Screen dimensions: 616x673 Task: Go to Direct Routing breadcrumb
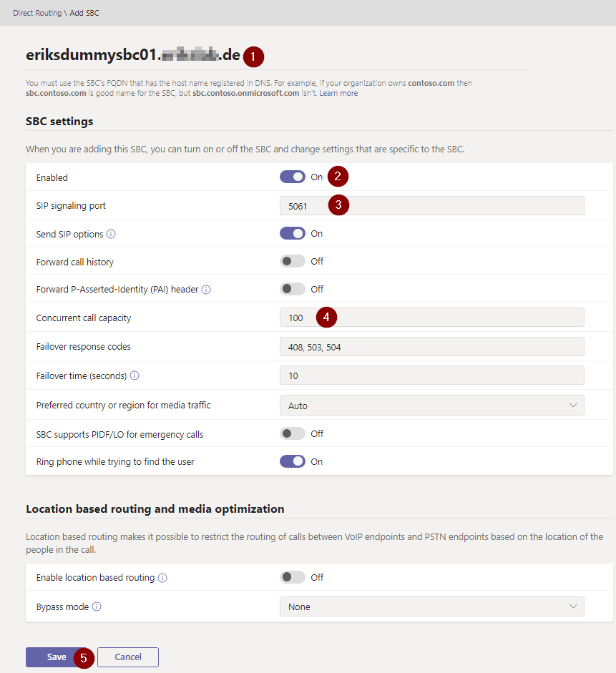[36, 13]
